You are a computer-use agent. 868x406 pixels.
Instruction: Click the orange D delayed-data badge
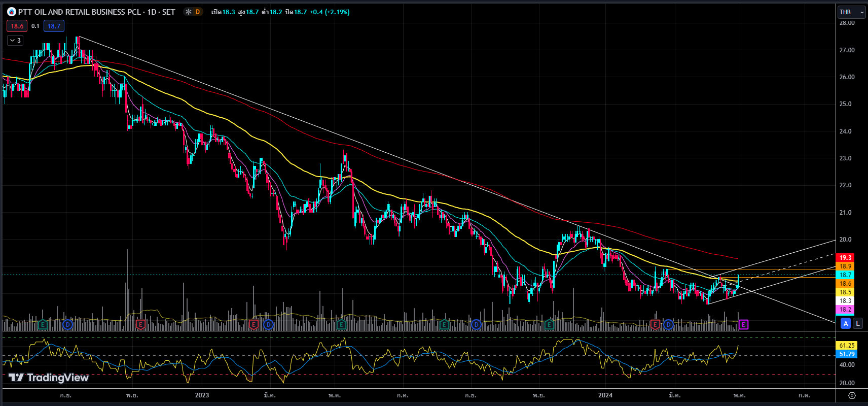[198, 12]
